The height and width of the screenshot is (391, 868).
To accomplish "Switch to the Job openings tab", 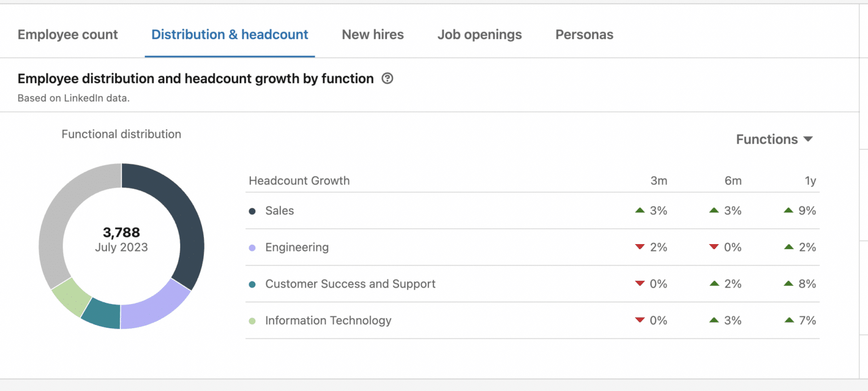I will 479,34.
